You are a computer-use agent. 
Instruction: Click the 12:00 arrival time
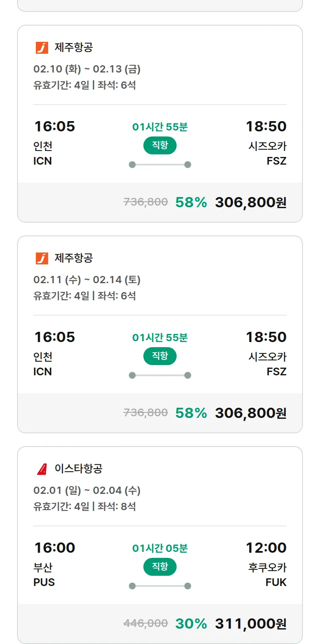[x=266, y=548]
